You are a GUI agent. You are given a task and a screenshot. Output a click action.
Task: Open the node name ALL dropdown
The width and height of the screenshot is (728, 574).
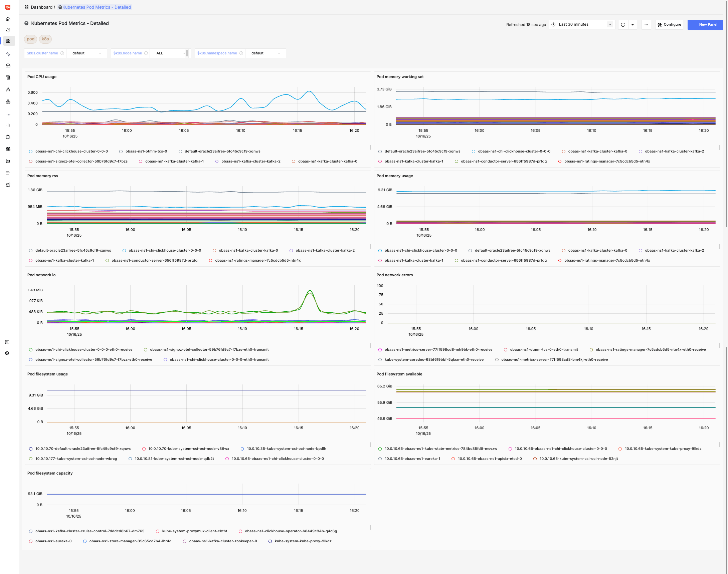pyautogui.click(x=170, y=53)
